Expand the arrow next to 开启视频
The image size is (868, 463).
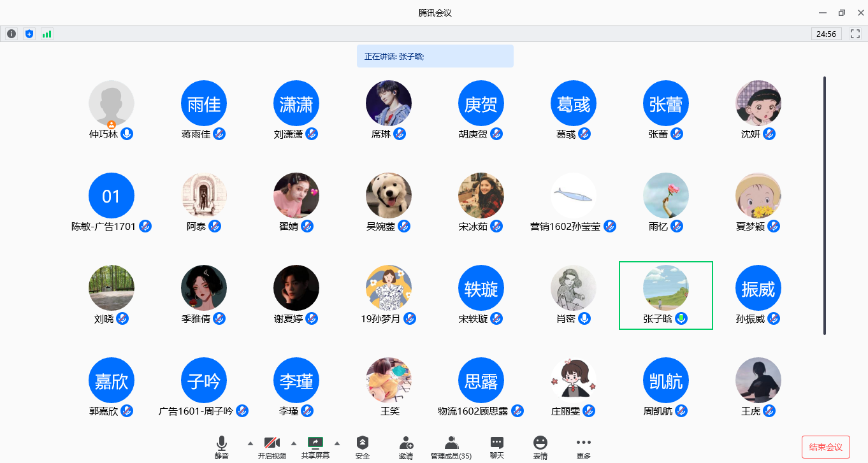coord(294,443)
